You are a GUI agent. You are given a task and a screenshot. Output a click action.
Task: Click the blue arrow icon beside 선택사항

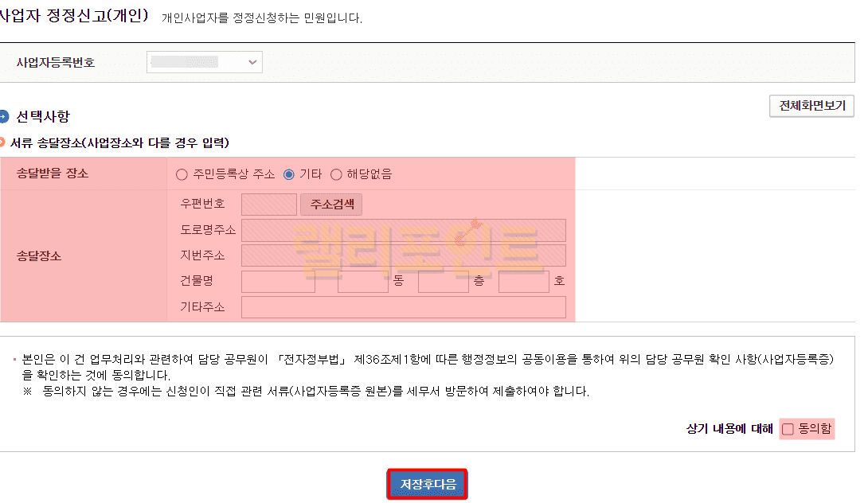click(4, 117)
